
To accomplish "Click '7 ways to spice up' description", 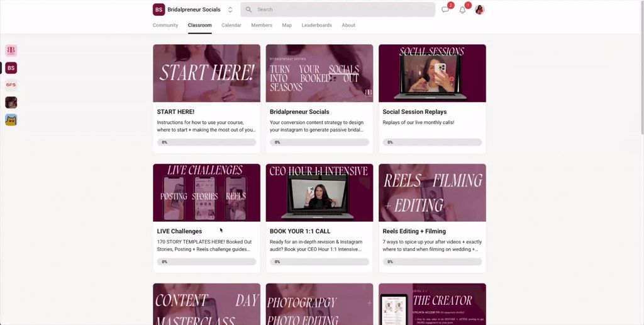I will point(432,246).
